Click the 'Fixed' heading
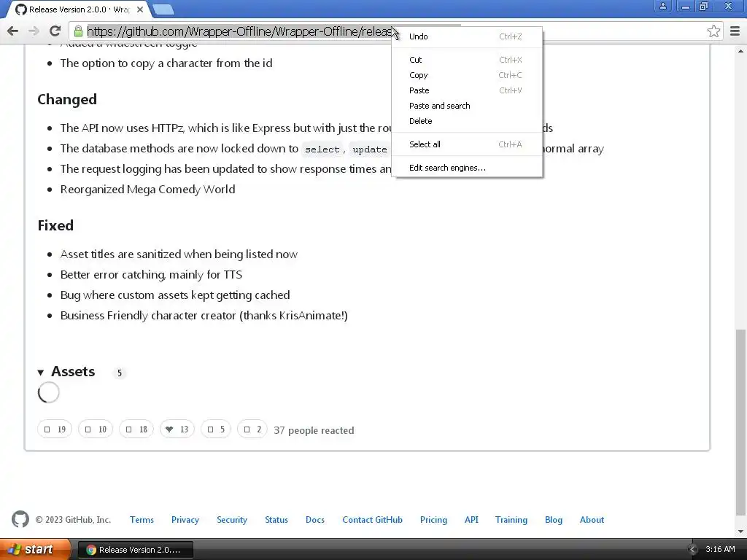The height and width of the screenshot is (560, 747). point(55,225)
